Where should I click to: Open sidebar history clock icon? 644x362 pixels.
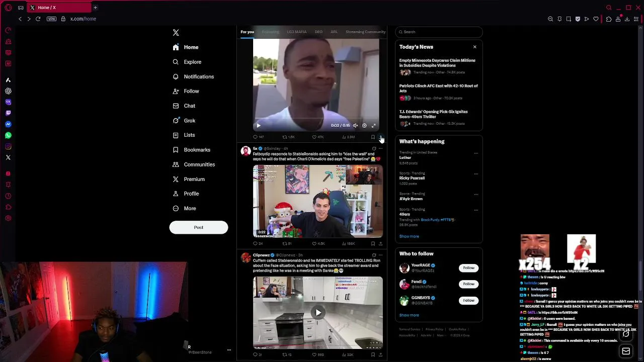(8, 196)
